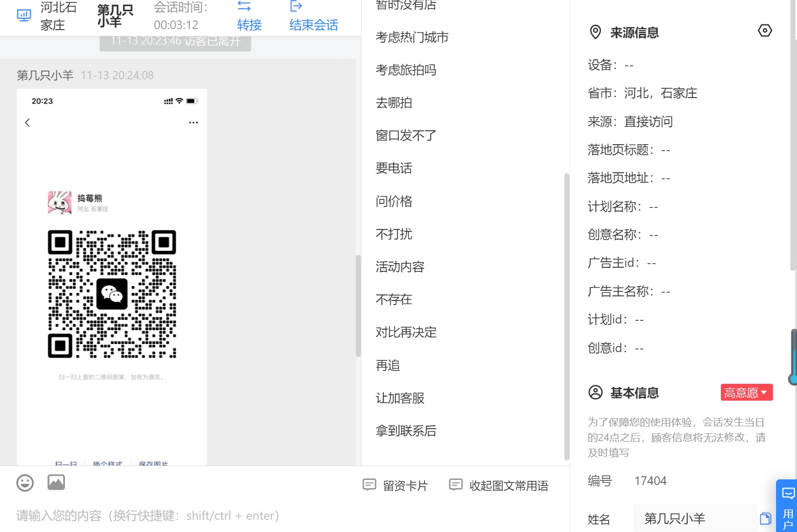The image size is (797, 532).
Task: Select quick phrase 让加客服
Action: pos(400,398)
